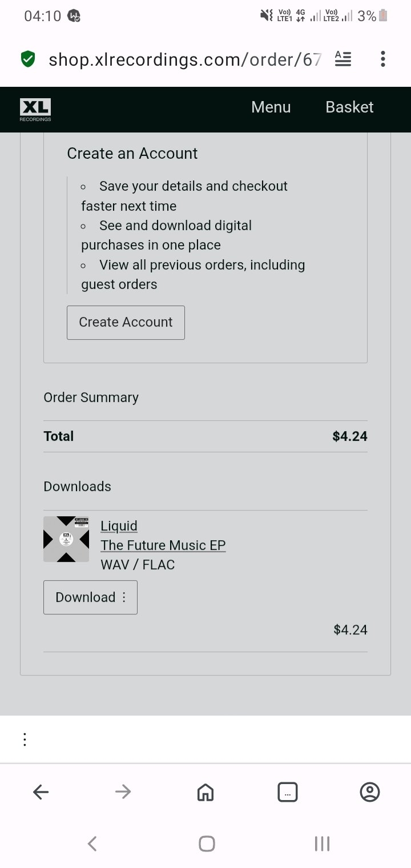Open the Liquid artist link
Viewport: 411px width, 868px height.
point(119,525)
